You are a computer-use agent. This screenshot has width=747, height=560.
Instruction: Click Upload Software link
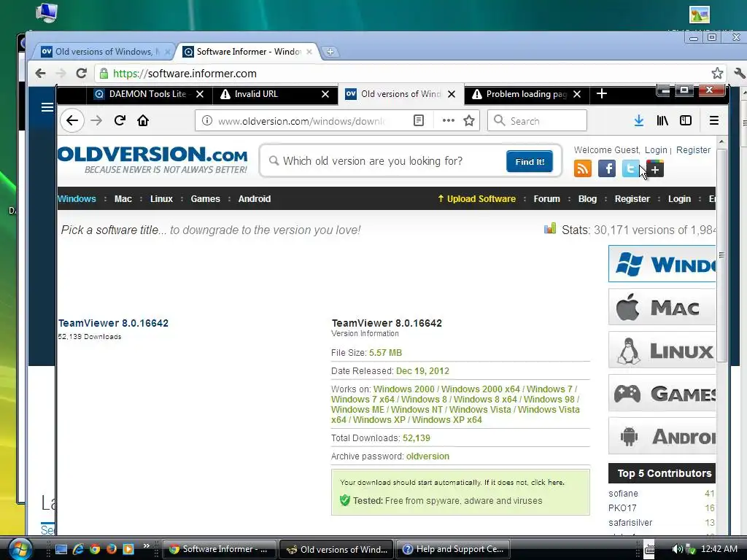[x=477, y=198]
